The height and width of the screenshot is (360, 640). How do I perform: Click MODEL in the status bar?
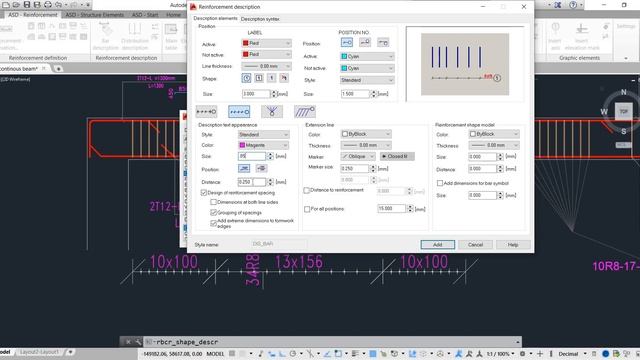click(x=215, y=353)
